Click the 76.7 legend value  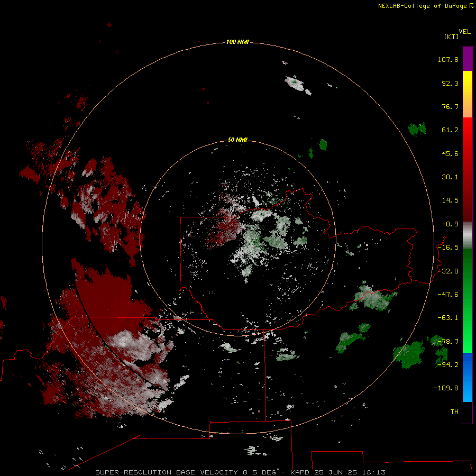pyautogui.click(x=450, y=106)
